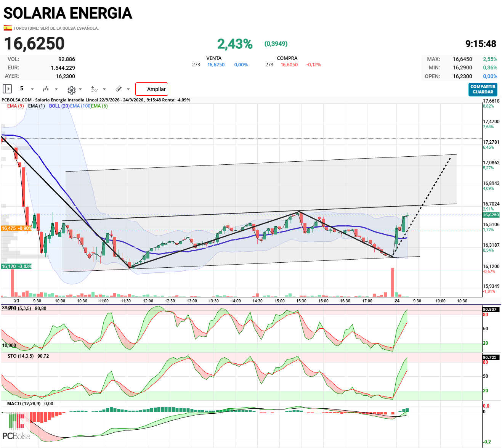Click the EMA (1) indicator label

tap(37, 106)
